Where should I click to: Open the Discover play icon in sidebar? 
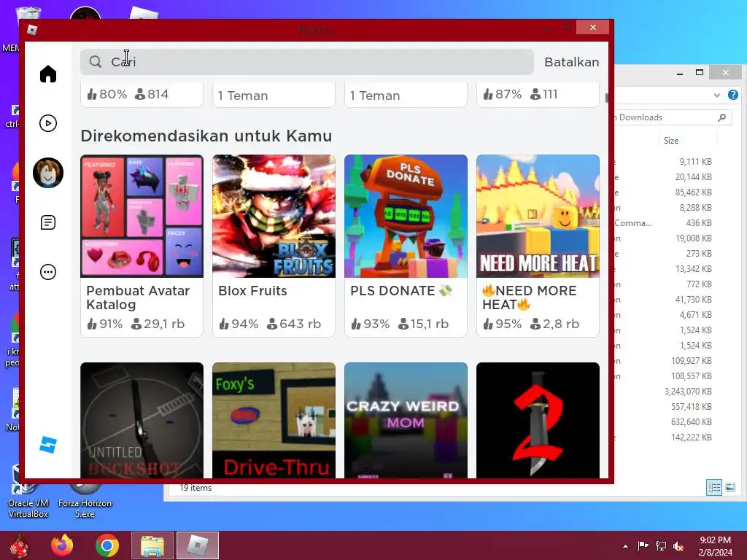coord(48,123)
